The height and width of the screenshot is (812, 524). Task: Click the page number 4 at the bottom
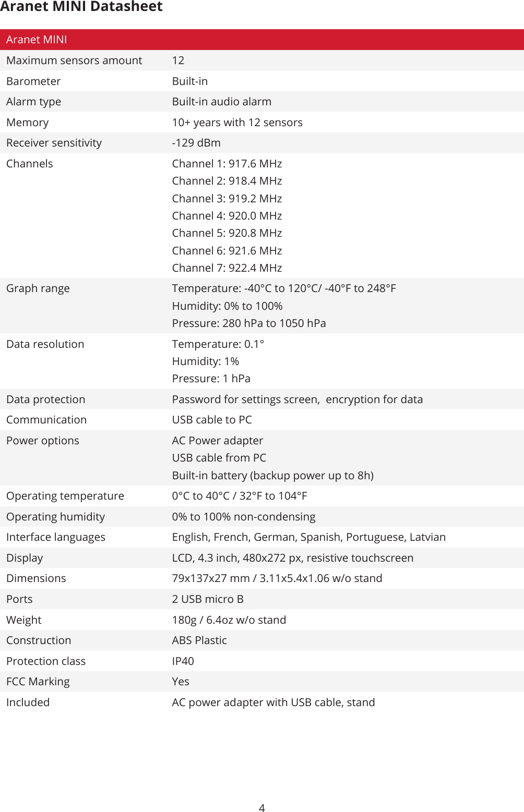[262, 808]
